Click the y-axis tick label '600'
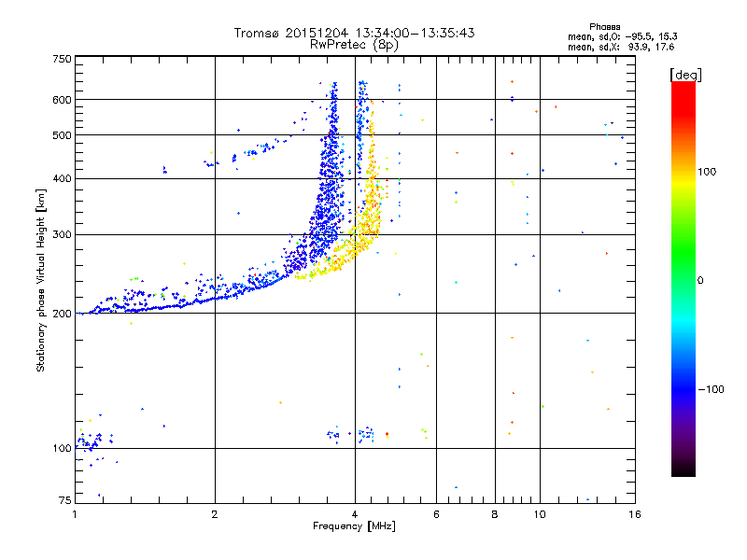 [x=62, y=100]
